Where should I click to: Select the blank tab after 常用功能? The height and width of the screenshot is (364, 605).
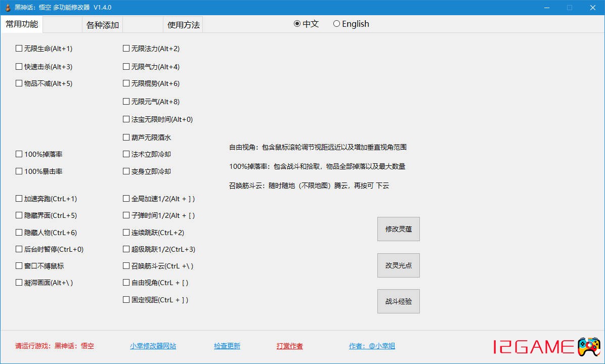(63, 25)
